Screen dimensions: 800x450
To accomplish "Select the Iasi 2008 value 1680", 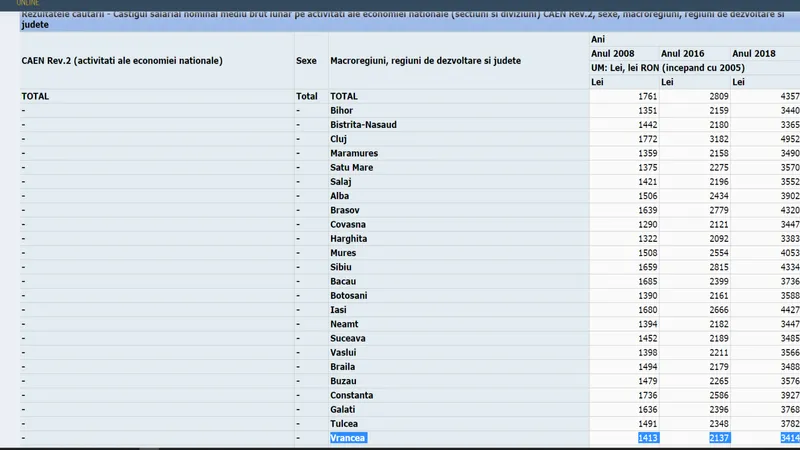I will (647, 310).
